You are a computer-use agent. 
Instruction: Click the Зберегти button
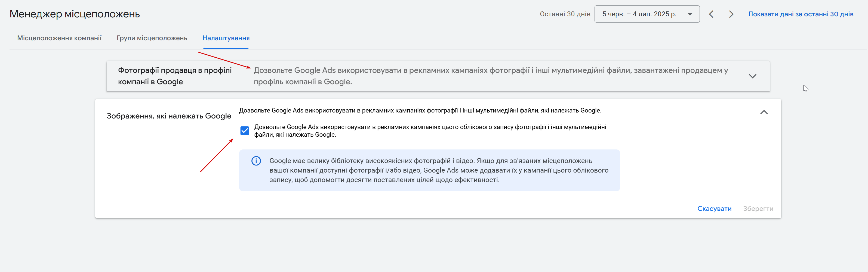click(758, 209)
